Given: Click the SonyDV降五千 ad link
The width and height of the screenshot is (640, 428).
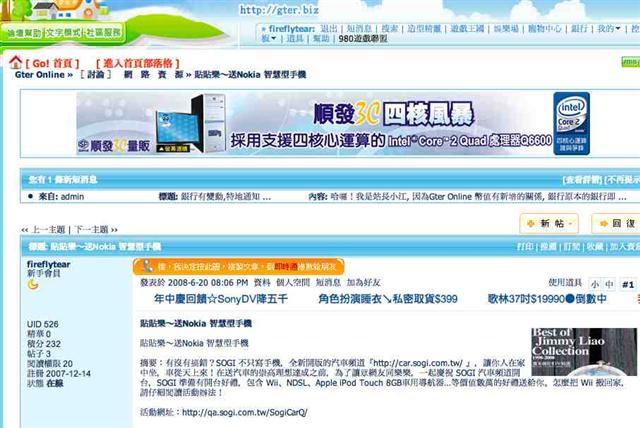Looking at the screenshot, I should coord(221,299).
